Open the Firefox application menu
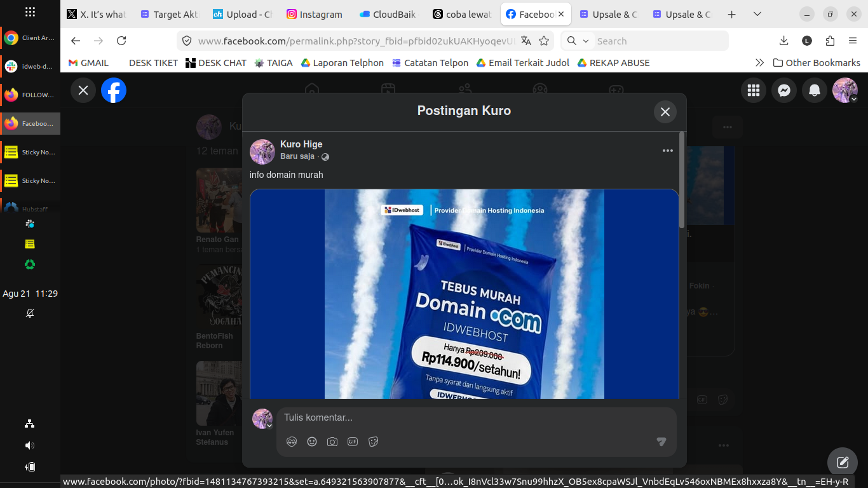 coord(853,41)
